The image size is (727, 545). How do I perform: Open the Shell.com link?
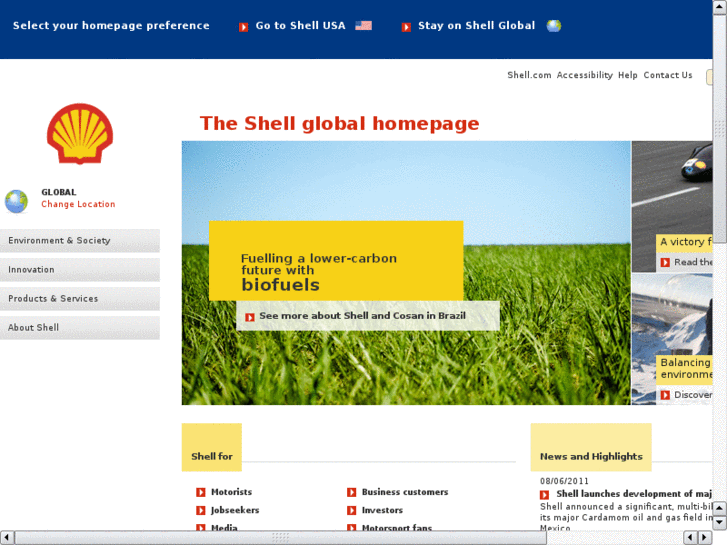click(529, 75)
